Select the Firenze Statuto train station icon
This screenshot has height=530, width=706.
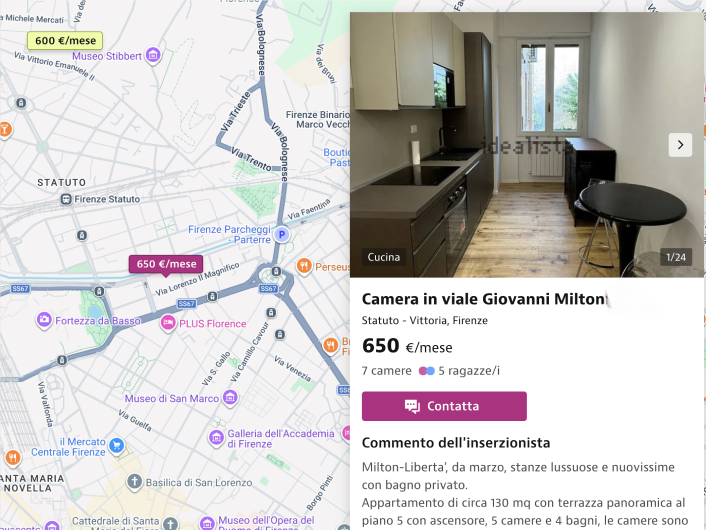[66, 199]
